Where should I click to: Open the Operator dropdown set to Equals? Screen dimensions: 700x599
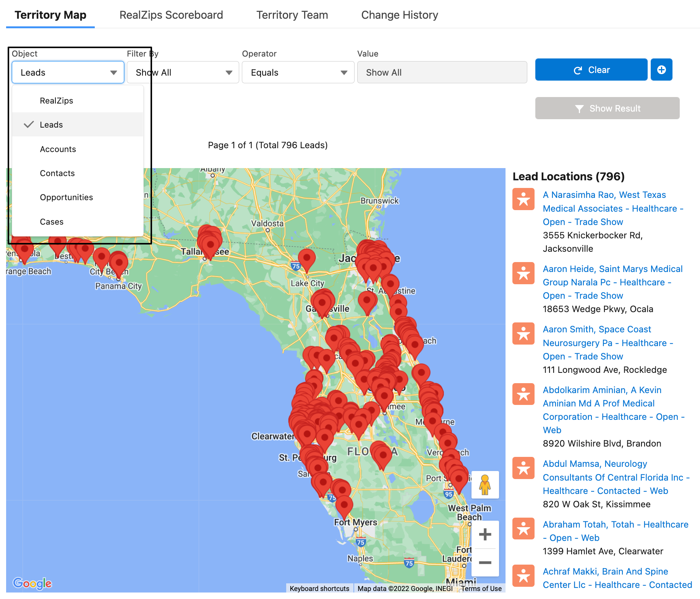(298, 73)
